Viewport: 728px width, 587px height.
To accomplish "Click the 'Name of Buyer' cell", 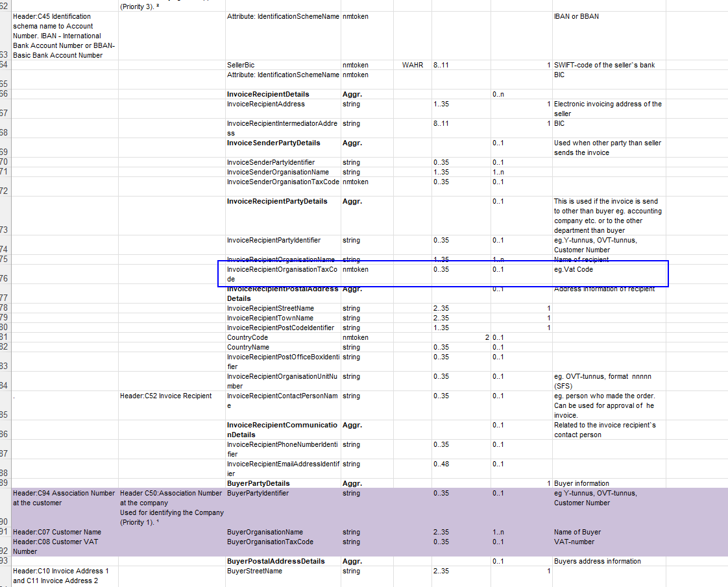I will (609, 532).
